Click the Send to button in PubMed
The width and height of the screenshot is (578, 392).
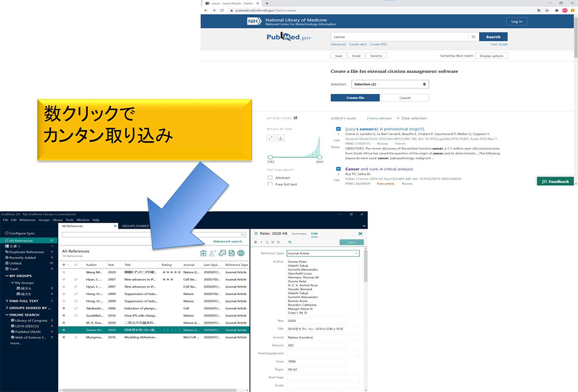tap(376, 56)
